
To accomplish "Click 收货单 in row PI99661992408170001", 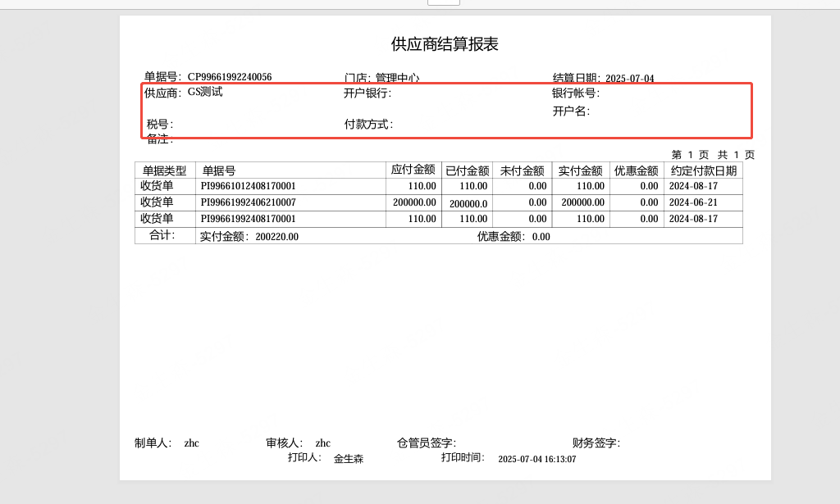I will point(157,218).
